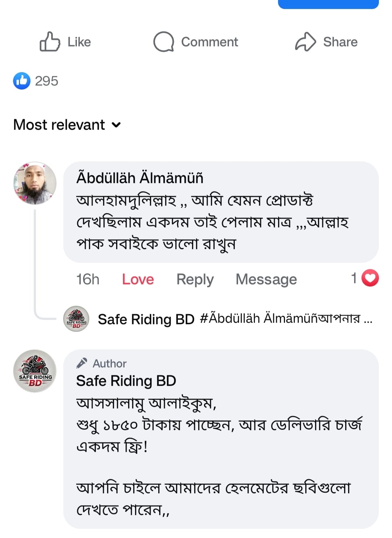Expand the truncated Safe Riding BD reply

tap(367, 319)
